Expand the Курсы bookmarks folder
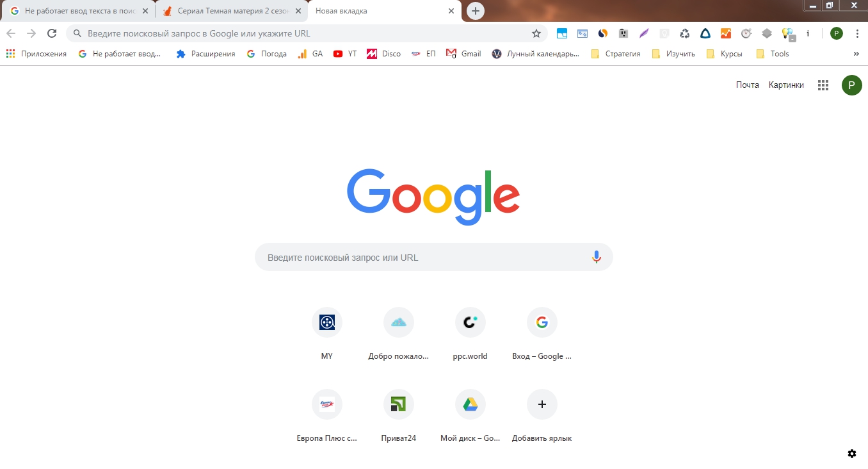Viewport: 868px width, 469px height. (x=725, y=54)
